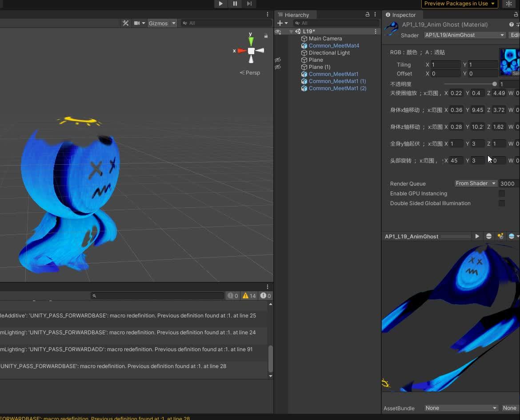Switch to the Inspector tab
Viewport: 520px width, 420px height.
[x=401, y=15]
